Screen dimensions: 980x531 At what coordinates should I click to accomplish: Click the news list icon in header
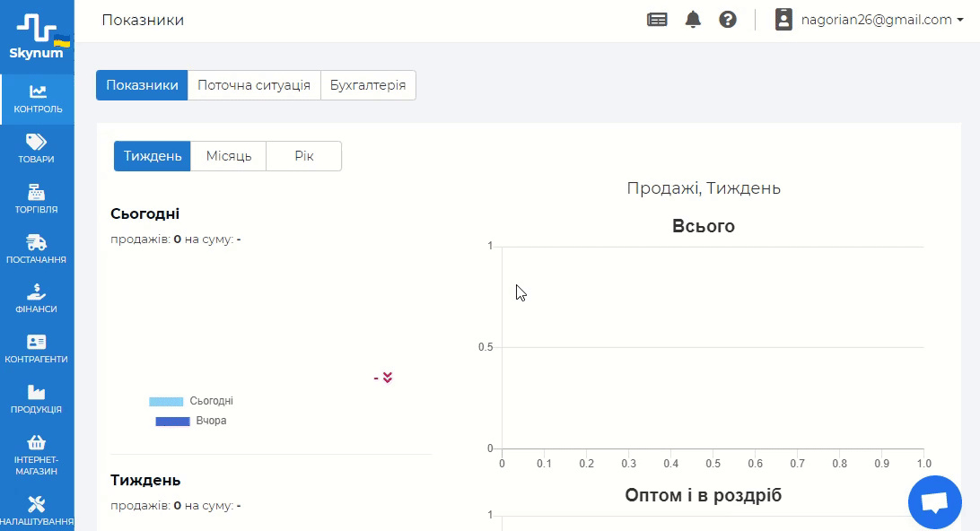click(657, 20)
